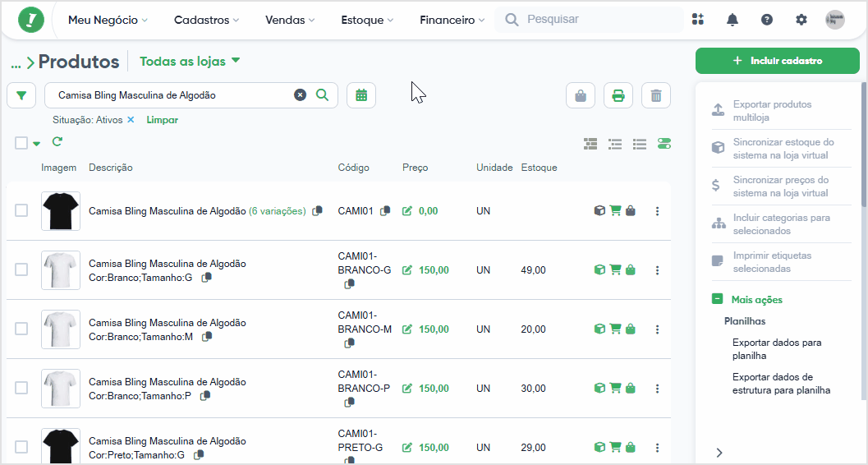This screenshot has width=868, height=465.
Task: Open the Cadastros menu
Action: pyautogui.click(x=206, y=20)
